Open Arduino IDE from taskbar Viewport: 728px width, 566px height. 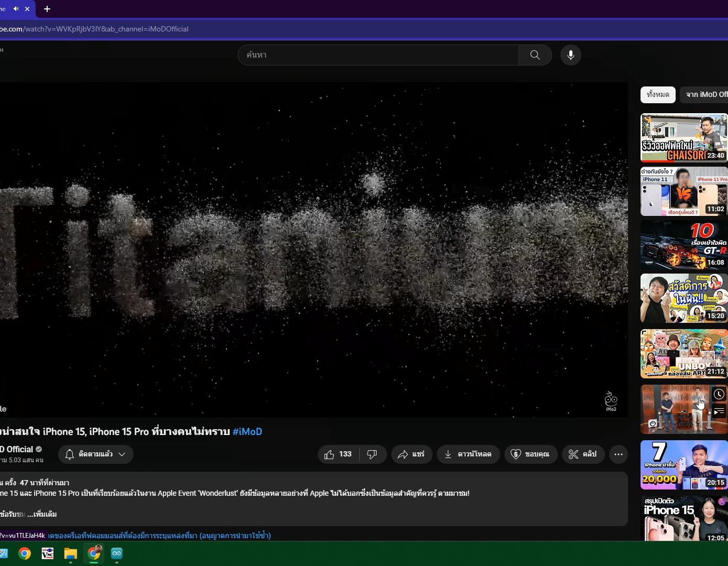(117, 553)
